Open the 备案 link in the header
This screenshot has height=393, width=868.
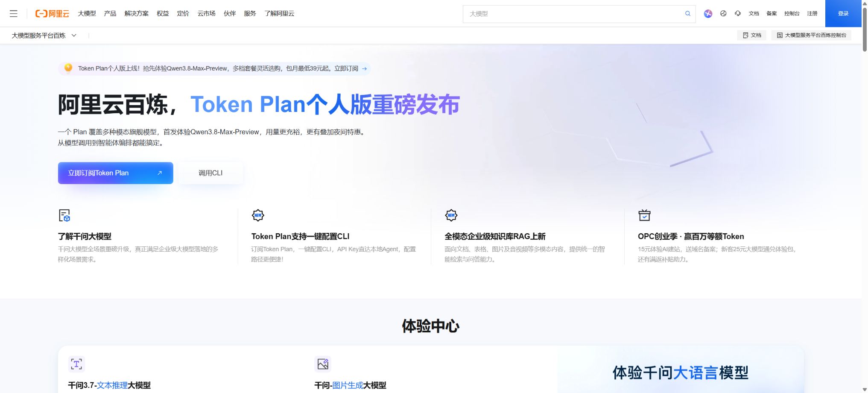(772, 14)
